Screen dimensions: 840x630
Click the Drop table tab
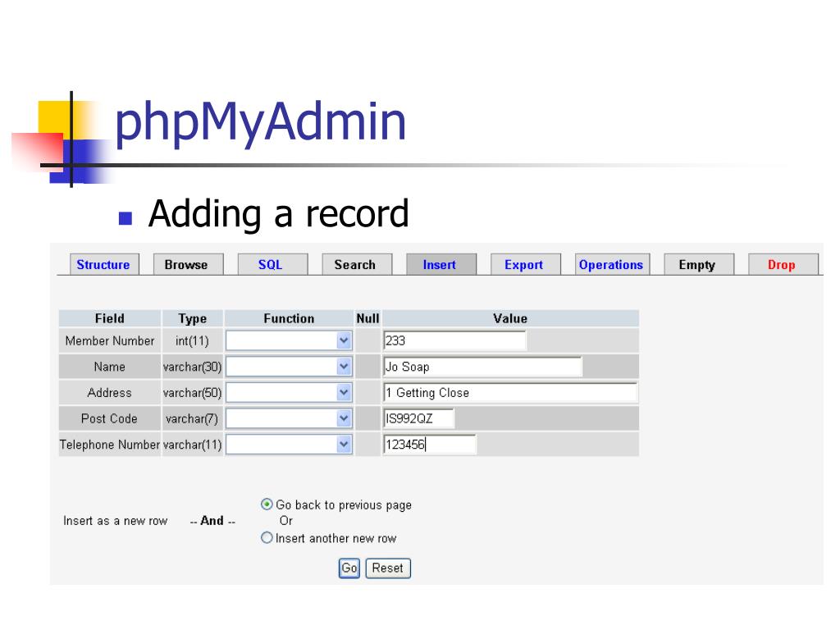(x=783, y=265)
